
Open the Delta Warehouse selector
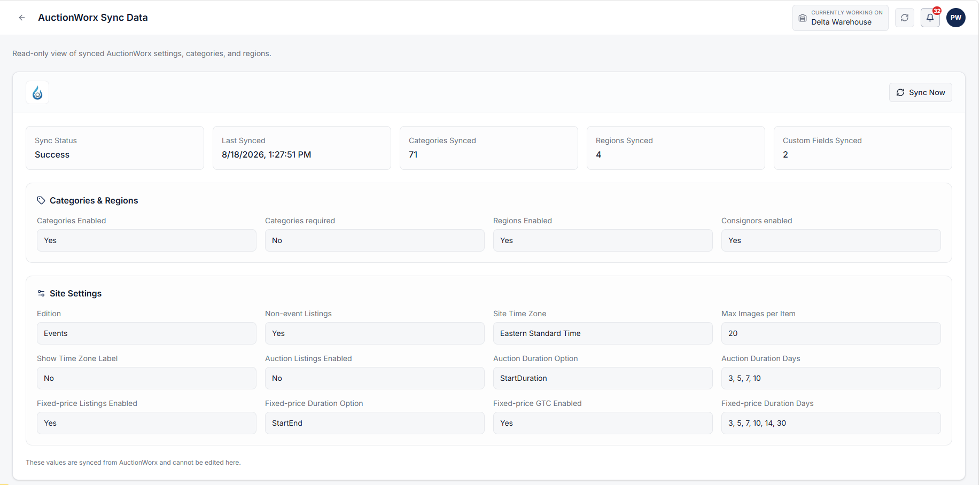(x=841, y=18)
